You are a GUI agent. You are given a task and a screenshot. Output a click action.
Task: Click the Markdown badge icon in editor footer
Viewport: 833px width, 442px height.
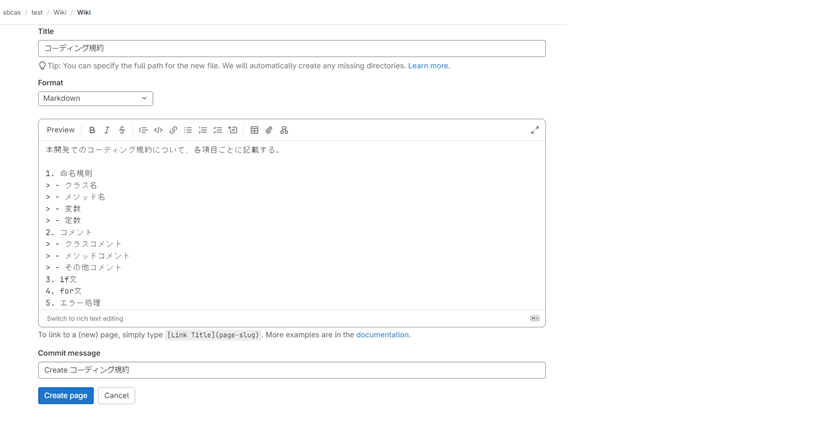pos(535,319)
